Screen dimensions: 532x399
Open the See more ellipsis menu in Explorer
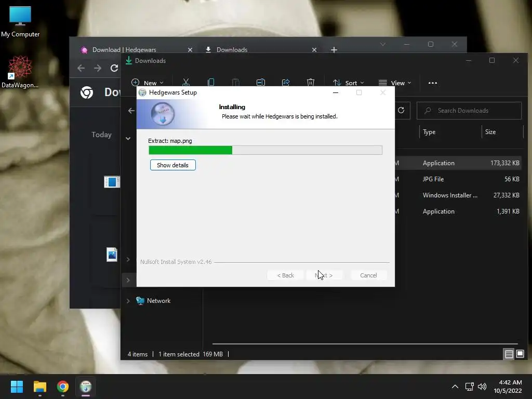433,83
